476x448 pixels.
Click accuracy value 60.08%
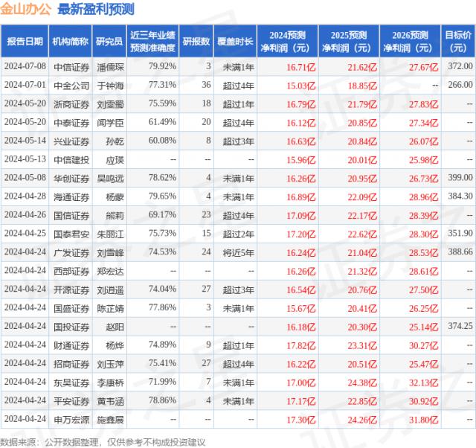[x=162, y=141]
